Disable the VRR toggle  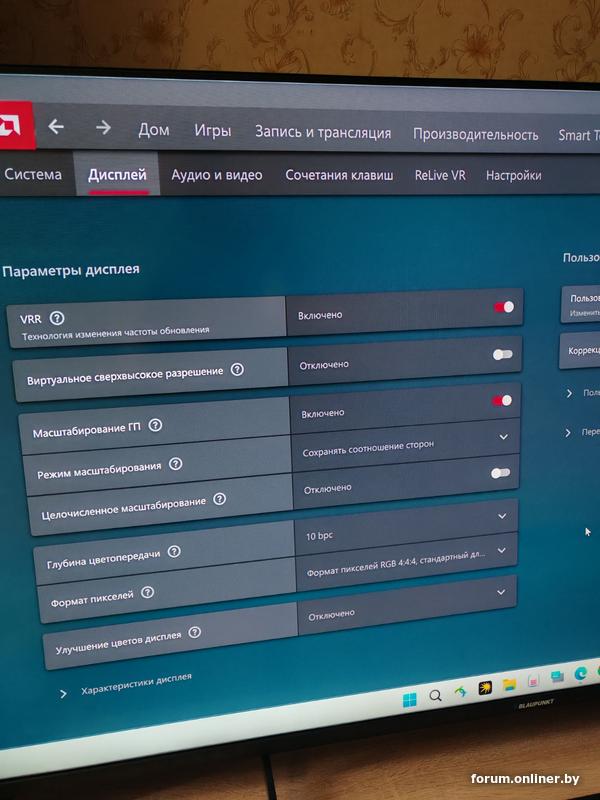click(x=504, y=307)
